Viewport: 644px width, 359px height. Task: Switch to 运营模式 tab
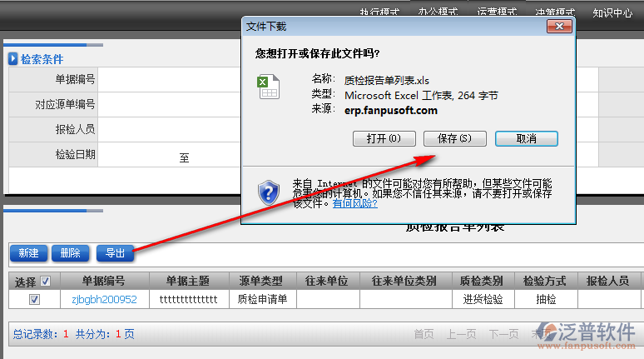(x=497, y=12)
